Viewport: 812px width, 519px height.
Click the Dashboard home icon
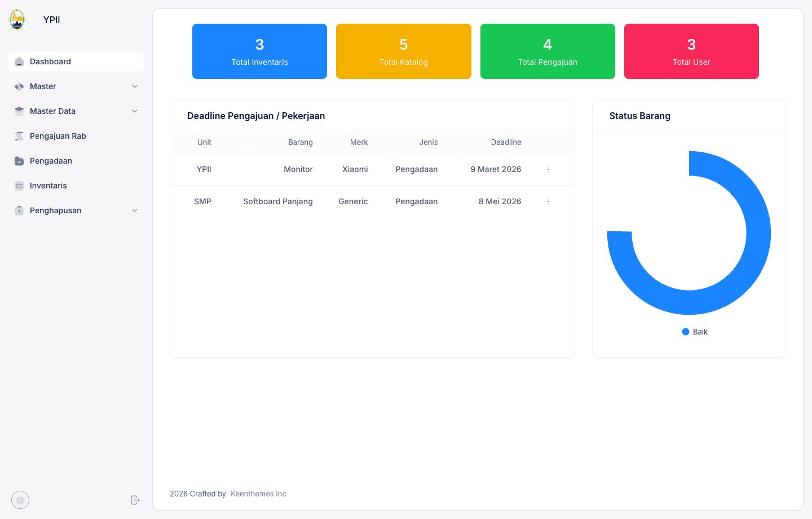point(19,61)
